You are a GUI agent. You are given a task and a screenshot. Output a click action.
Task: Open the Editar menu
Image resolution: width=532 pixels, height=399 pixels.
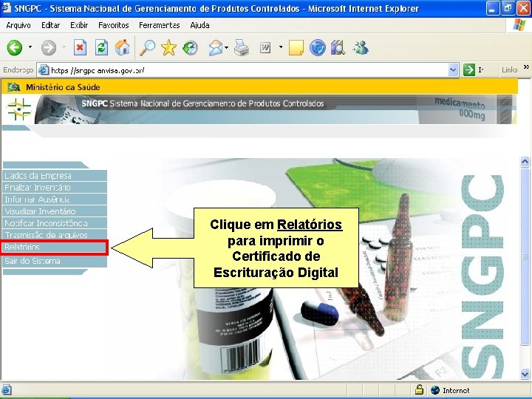(x=50, y=25)
